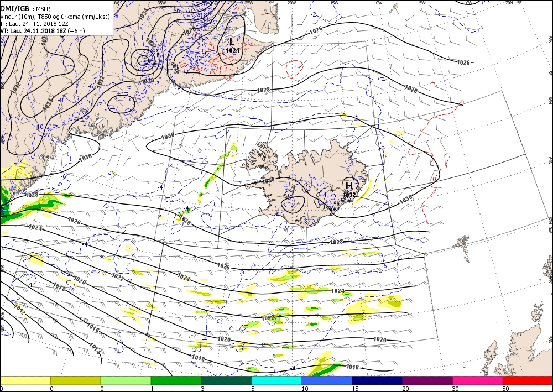Image resolution: width=553 pixels, height=392 pixels.
Task: Click the 1012 isobar label
Action: click(x=20, y=309)
